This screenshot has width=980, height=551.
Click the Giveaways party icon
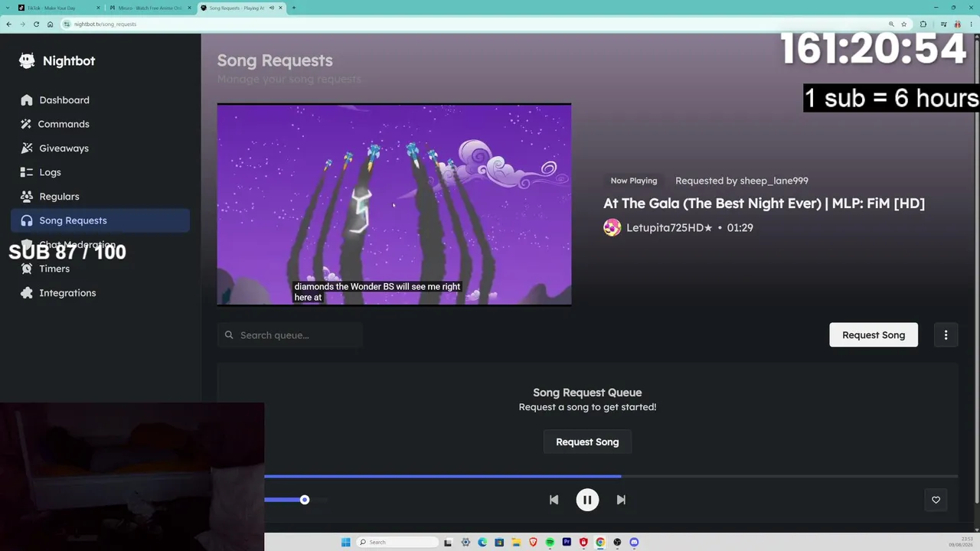click(27, 148)
